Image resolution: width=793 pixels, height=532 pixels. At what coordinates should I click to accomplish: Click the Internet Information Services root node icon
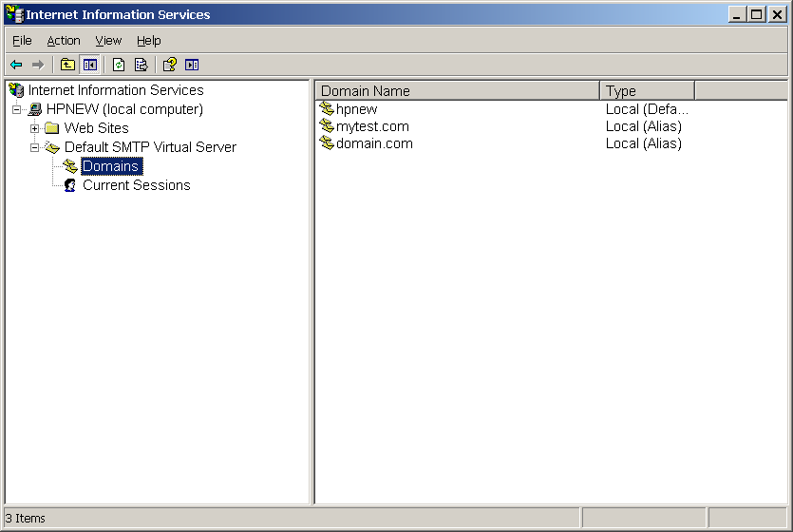coord(16,90)
